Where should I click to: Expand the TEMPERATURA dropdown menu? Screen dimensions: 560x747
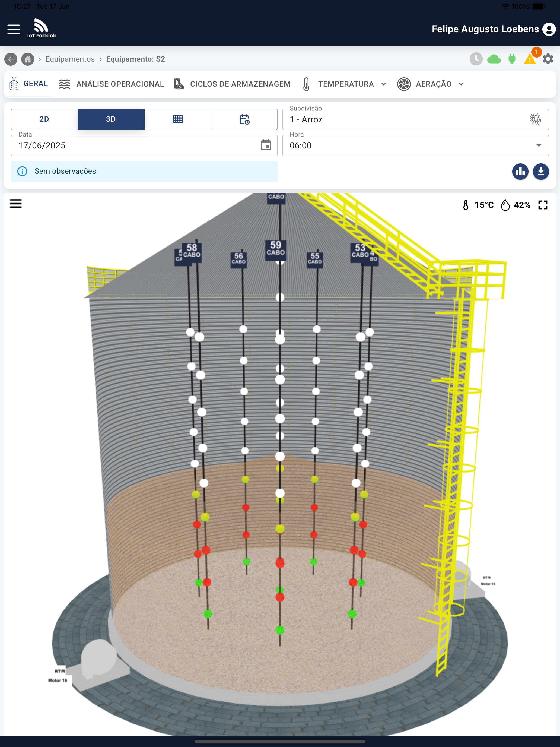pos(344,84)
